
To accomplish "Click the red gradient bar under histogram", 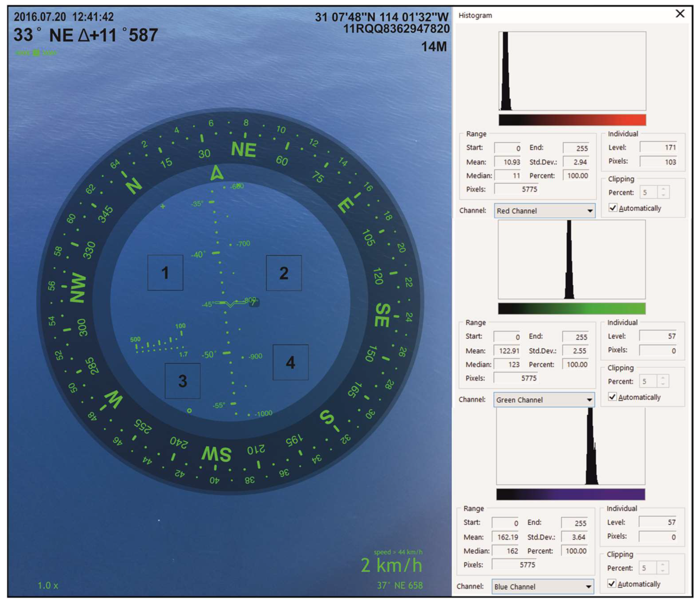I will [x=572, y=120].
